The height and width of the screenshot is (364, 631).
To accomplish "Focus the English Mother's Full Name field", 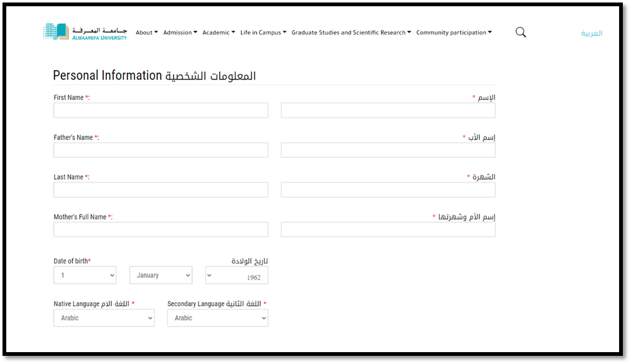I will click(x=161, y=230).
